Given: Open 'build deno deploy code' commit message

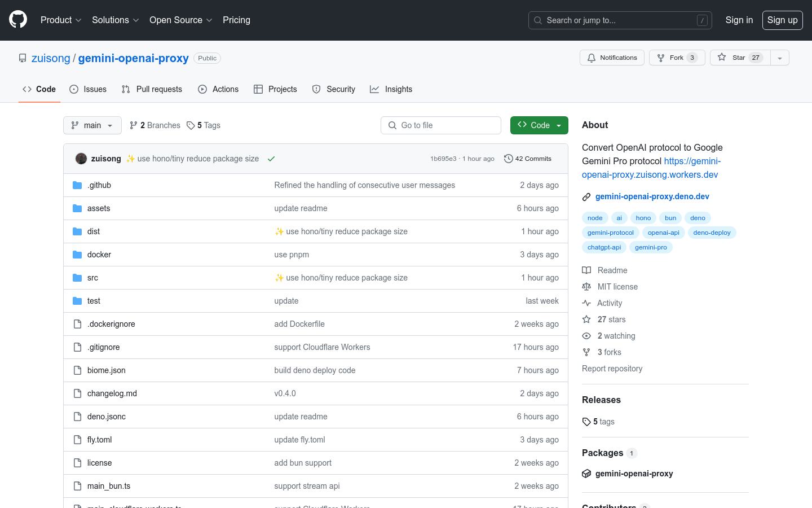Looking at the screenshot, I should point(315,370).
